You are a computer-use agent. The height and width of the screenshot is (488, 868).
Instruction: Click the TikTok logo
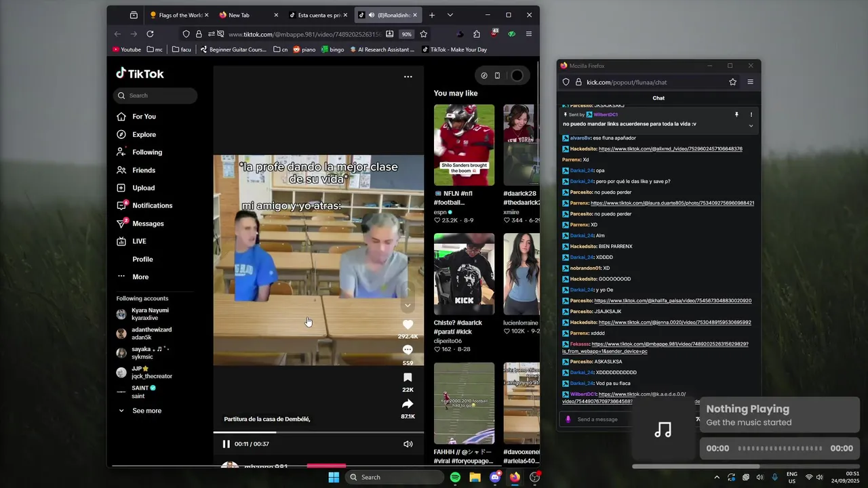point(140,73)
